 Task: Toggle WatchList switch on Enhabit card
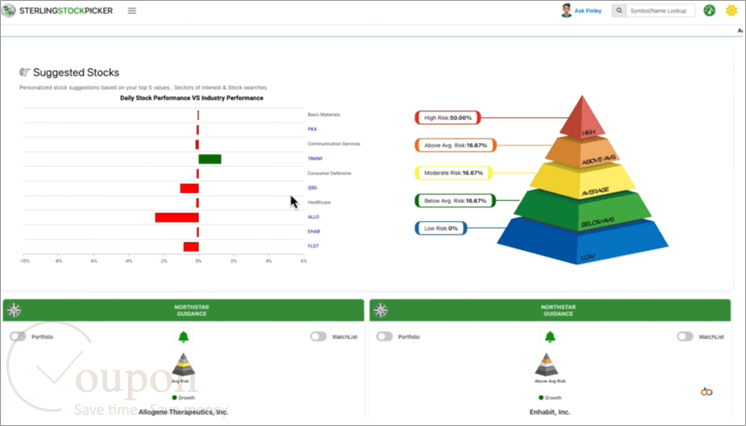pyautogui.click(x=685, y=337)
